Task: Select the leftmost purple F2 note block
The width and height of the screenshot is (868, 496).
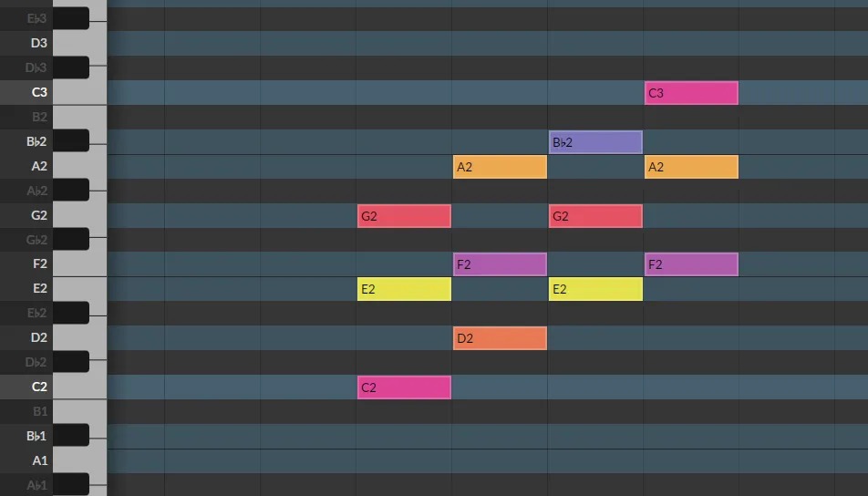Action: (500, 264)
